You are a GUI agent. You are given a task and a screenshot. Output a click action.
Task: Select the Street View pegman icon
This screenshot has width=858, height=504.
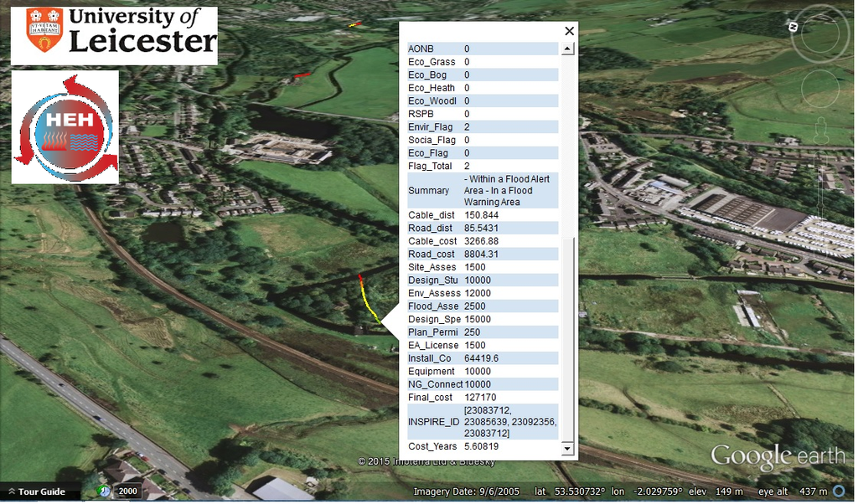coord(823,131)
